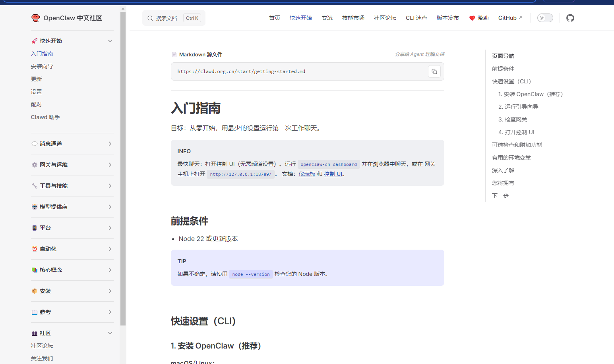Jump to 前提条件 in page navigation
Viewport: 614px width, 364px height.
503,69
